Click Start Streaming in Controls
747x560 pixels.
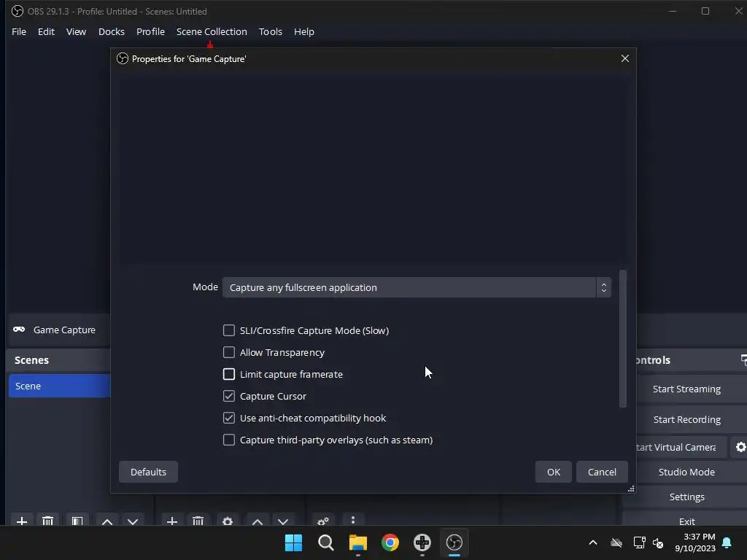(x=686, y=389)
